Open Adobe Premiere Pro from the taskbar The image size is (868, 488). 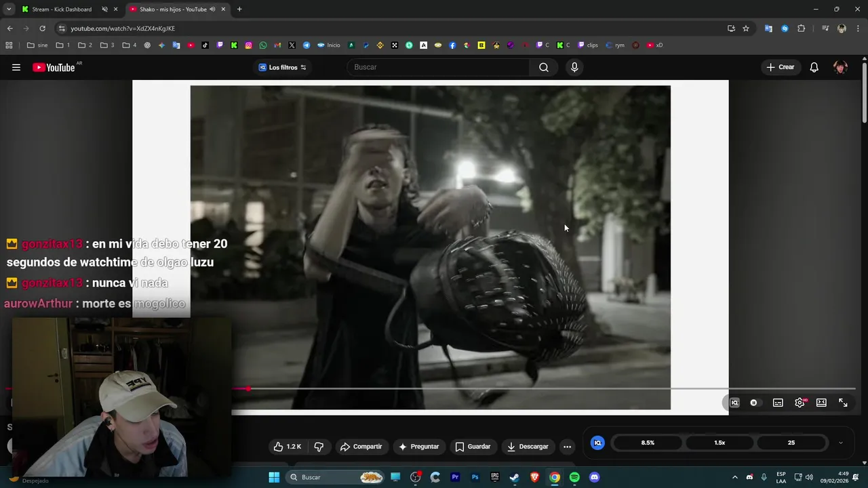click(x=455, y=477)
